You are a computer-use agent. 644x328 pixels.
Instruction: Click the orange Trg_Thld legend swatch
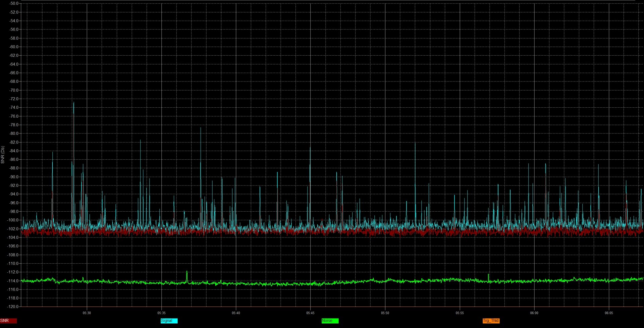tap(491, 321)
